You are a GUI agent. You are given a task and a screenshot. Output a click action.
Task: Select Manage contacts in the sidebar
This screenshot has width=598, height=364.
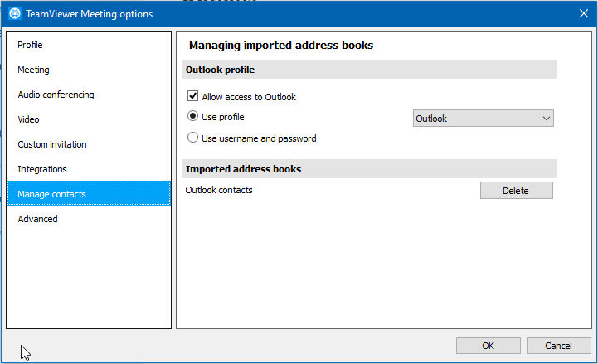[89, 194]
